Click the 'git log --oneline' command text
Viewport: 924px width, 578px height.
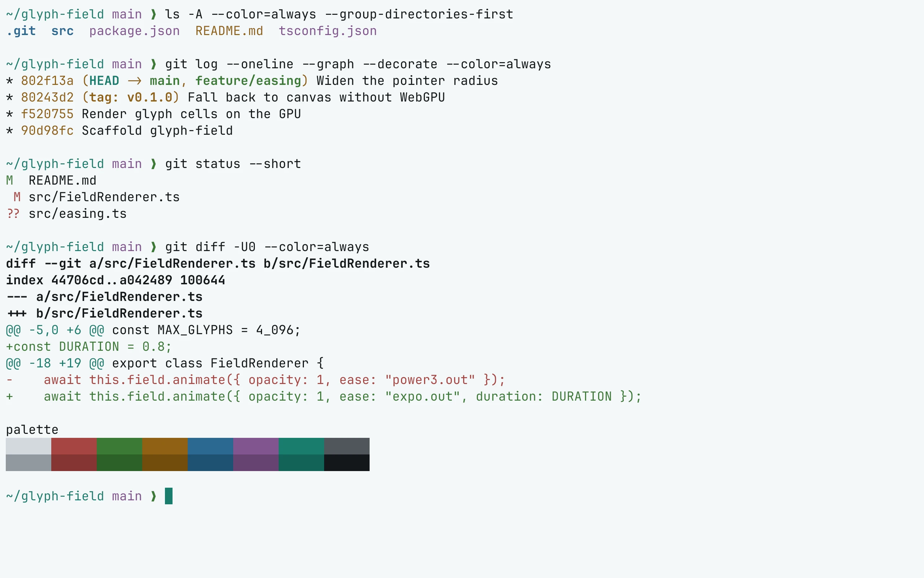229,64
